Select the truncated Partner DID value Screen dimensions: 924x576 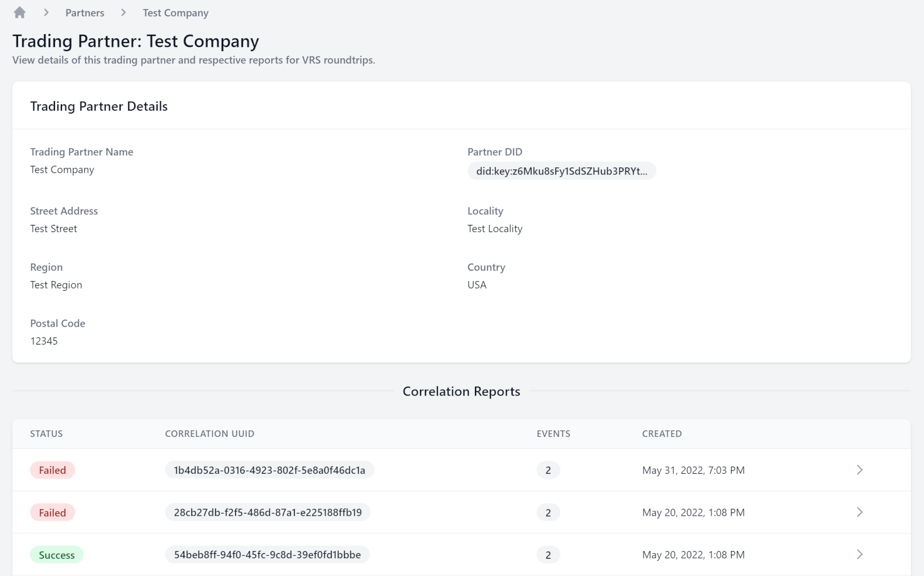pyautogui.click(x=561, y=171)
